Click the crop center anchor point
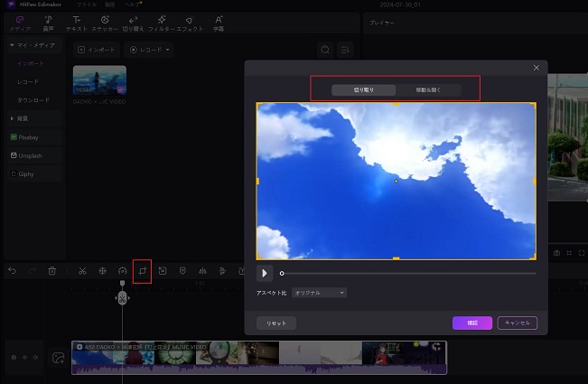 tap(396, 181)
